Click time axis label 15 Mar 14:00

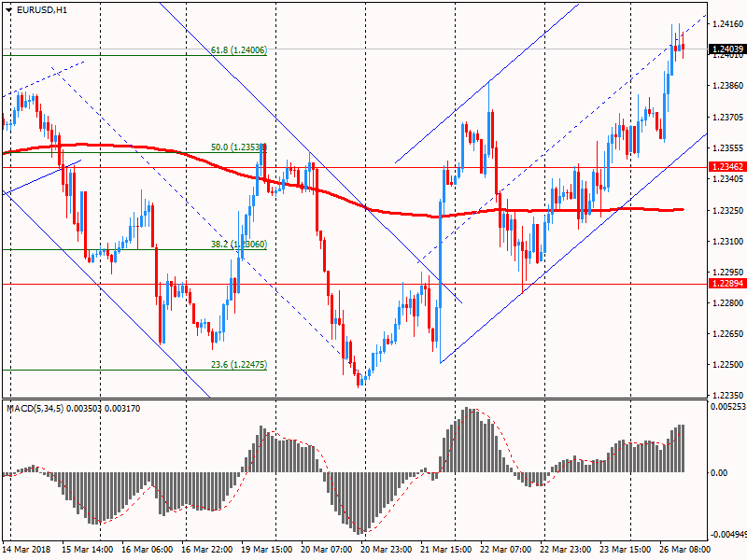tap(87, 549)
